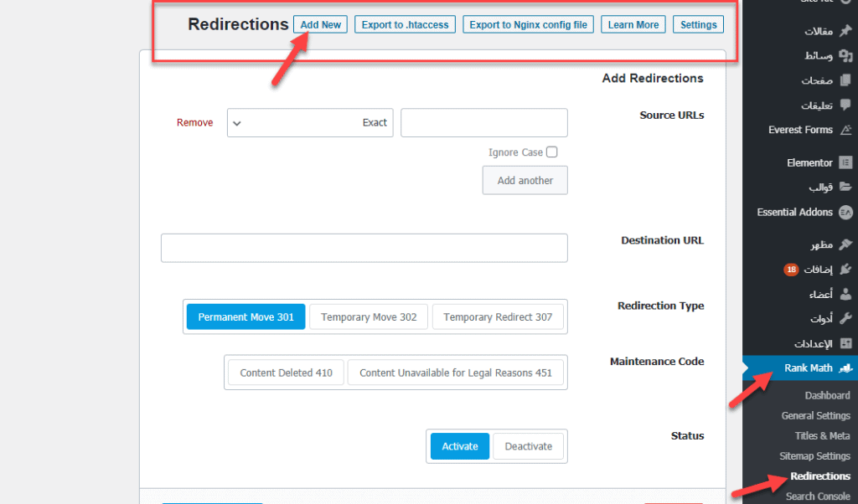
Task: Go to Rank Math Dashboard submenu
Action: [x=826, y=395]
